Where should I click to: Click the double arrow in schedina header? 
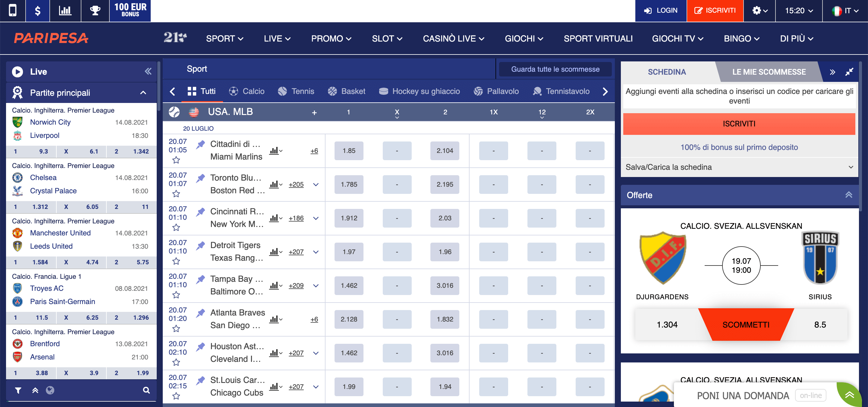coord(832,72)
